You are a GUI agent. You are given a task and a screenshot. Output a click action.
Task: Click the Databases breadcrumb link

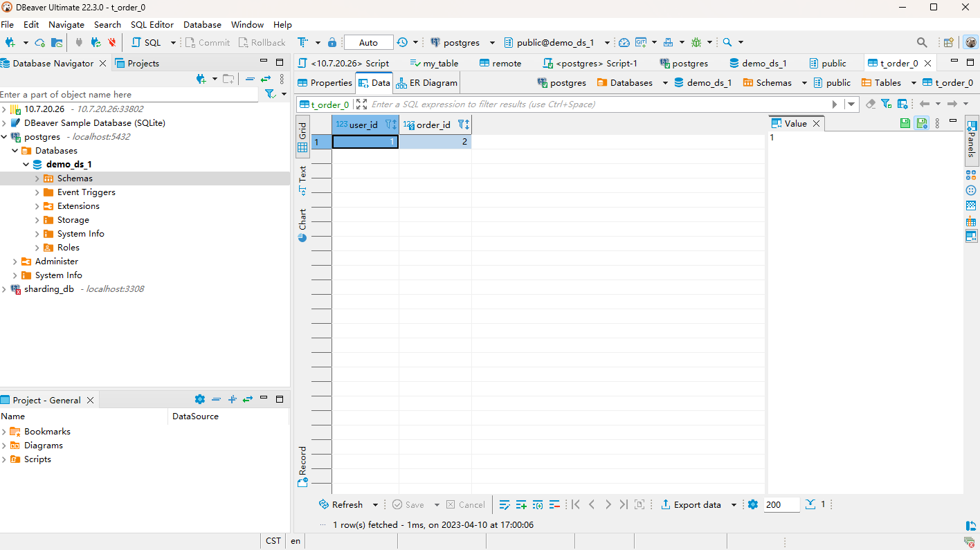pos(624,83)
